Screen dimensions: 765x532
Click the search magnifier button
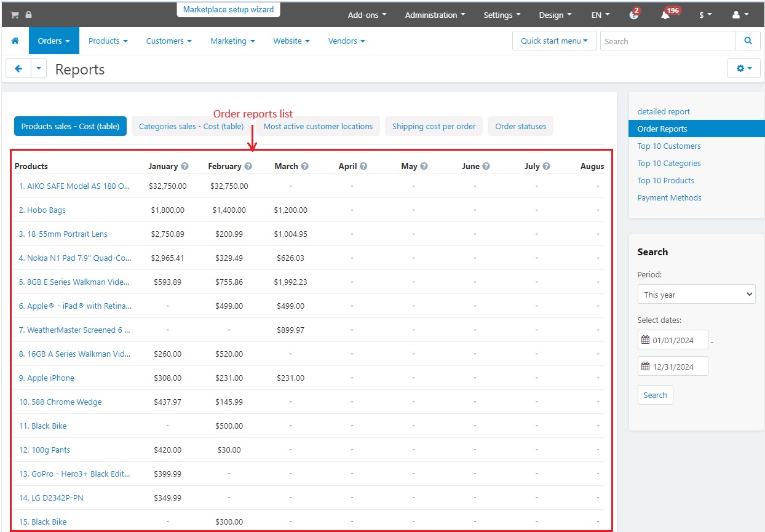click(x=748, y=41)
